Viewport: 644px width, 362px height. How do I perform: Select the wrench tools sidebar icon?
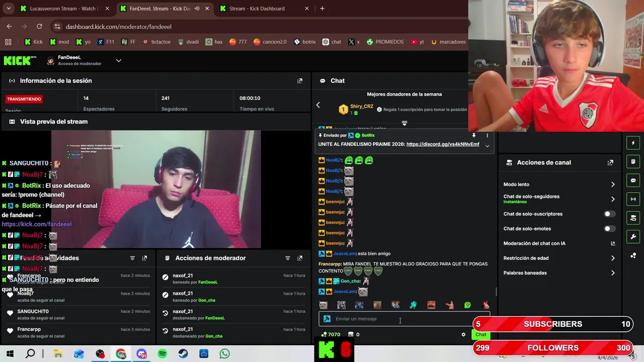click(x=633, y=237)
